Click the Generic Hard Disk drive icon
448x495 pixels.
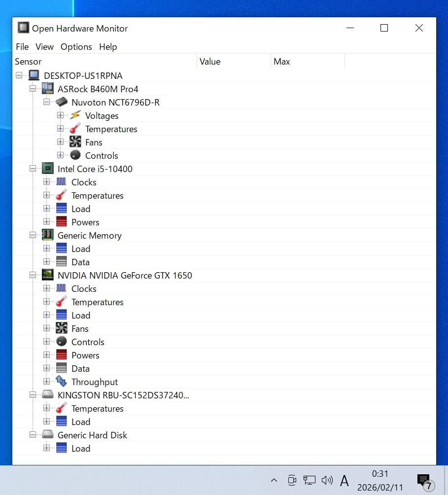click(x=48, y=434)
